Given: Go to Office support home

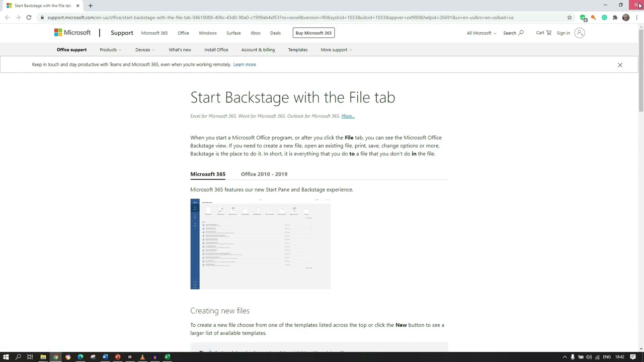Looking at the screenshot, I should point(71,50).
